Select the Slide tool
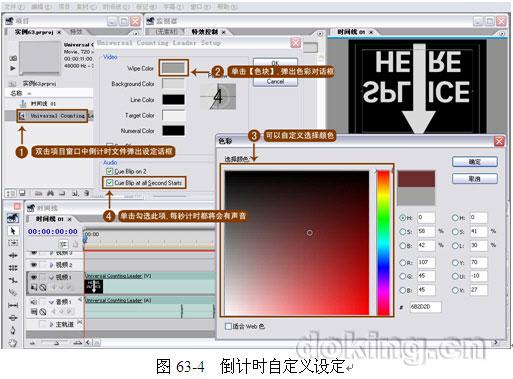The height and width of the screenshot is (379, 513). [x=13, y=318]
